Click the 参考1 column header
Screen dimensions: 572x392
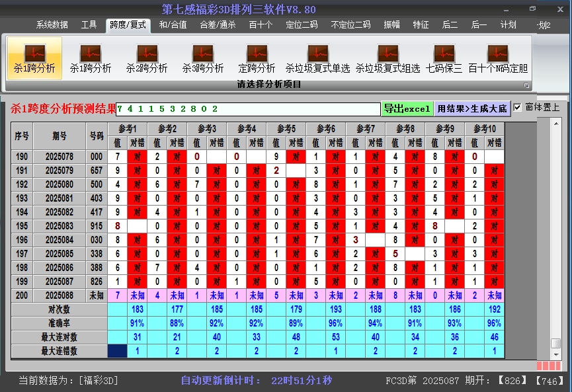tap(128, 129)
